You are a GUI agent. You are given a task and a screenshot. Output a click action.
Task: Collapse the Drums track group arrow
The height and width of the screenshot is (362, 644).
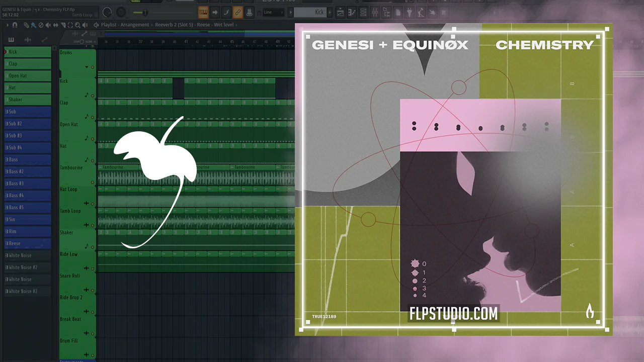(x=87, y=67)
